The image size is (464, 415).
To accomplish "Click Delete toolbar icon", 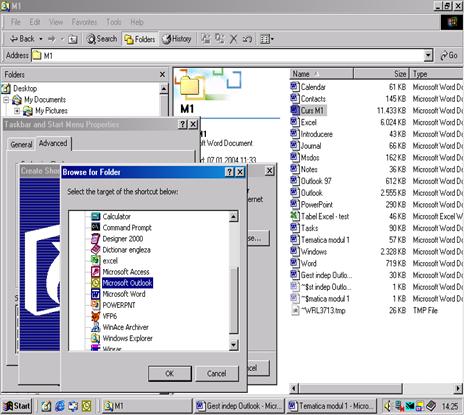I will 233,39.
